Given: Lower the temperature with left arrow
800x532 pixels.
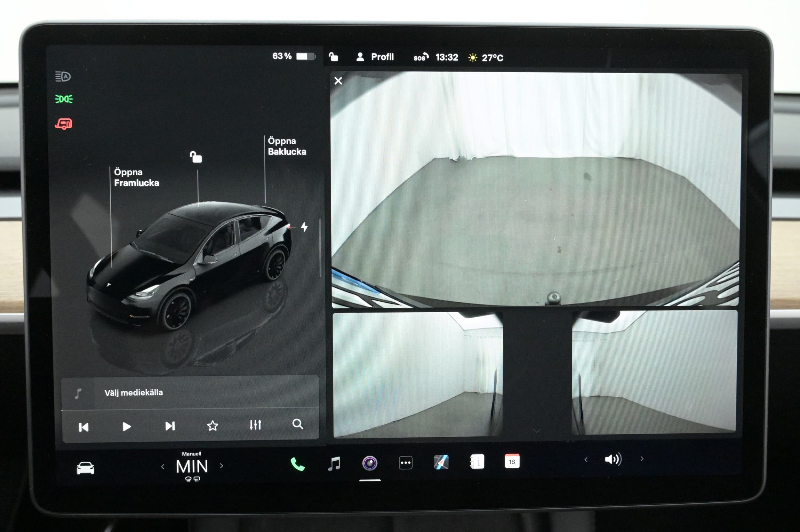Looking at the screenshot, I should tap(163, 467).
